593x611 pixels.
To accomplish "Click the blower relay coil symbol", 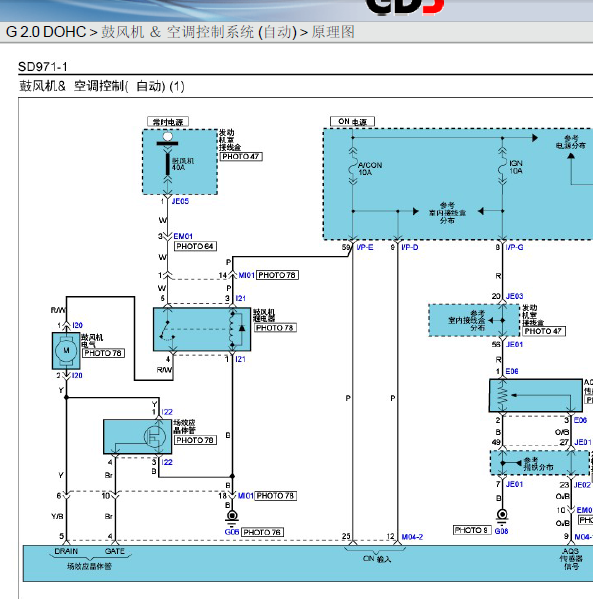I will (x=232, y=329).
